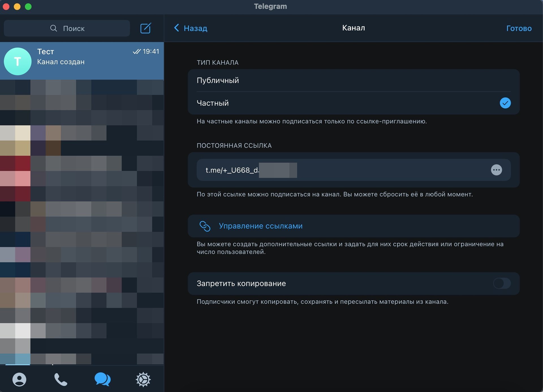This screenshot has width=543, height=392.
Task: Click the link icon beside Управление ссылками
Action: click(205, 226)
